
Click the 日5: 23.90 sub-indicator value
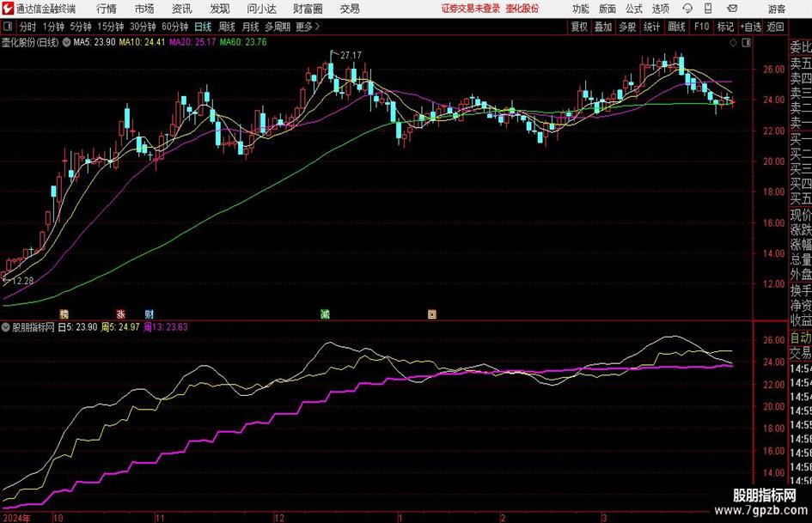pos(77,327)
